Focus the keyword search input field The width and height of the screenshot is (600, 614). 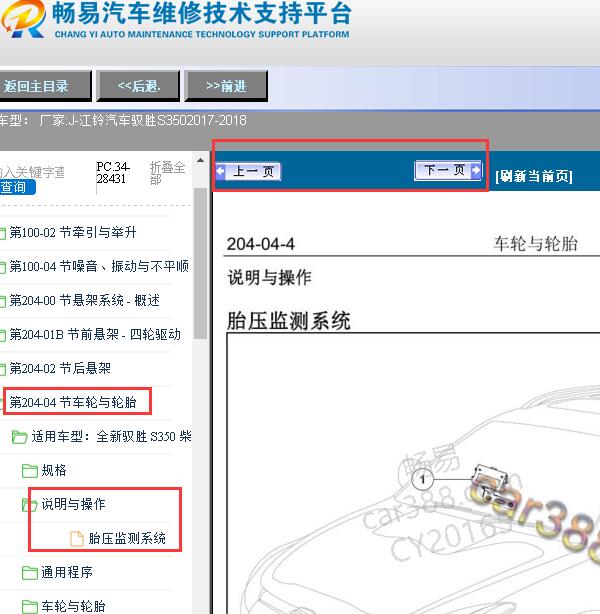point(32,172)
